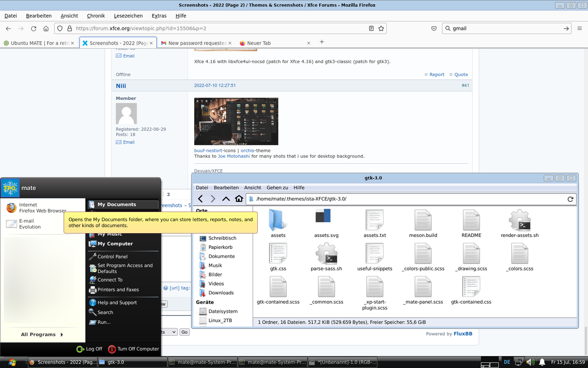Open Firefox hamburger menu
588x368 pixels.
tap(580, 29)
